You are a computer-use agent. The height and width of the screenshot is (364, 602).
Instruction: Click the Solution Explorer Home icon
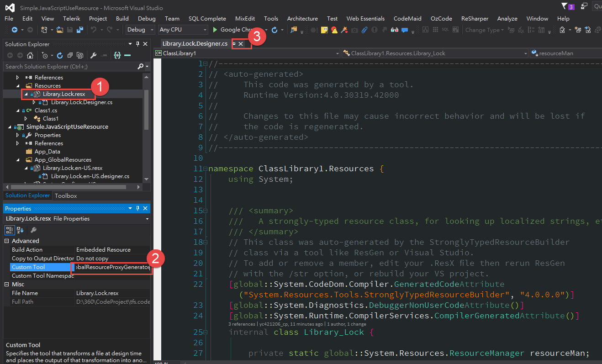pos(30,55)
